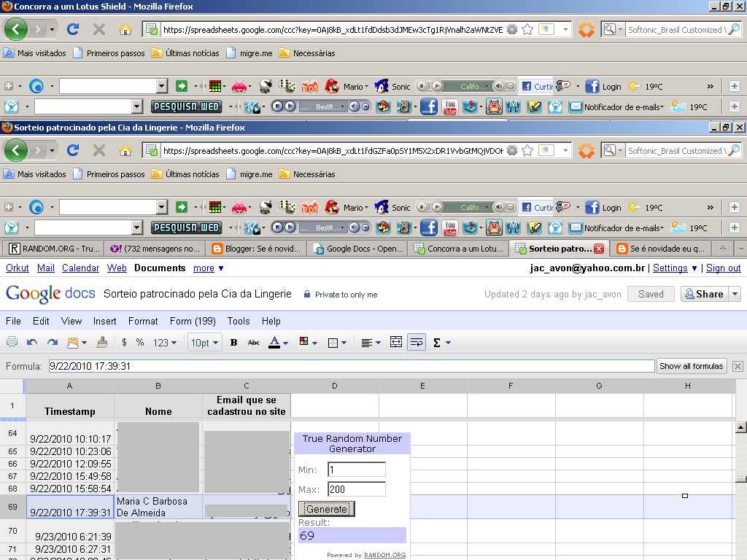
Task: Toggle strikethrough formatting (Abc)
Action: coord(253,343)
